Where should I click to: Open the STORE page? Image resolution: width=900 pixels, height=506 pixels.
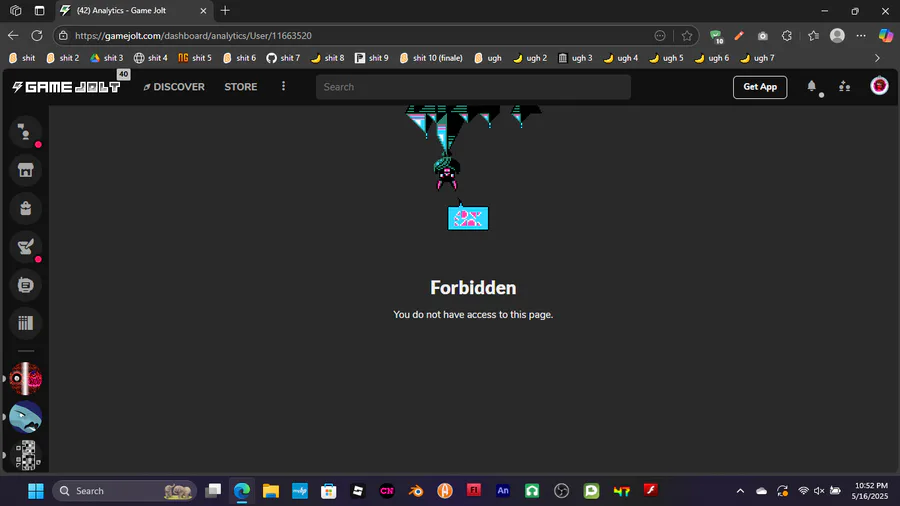(x=240, y=87)
